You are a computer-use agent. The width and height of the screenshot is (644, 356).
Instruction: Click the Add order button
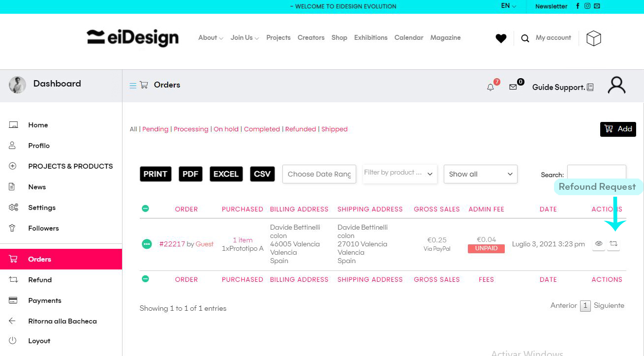pos(618,129)
